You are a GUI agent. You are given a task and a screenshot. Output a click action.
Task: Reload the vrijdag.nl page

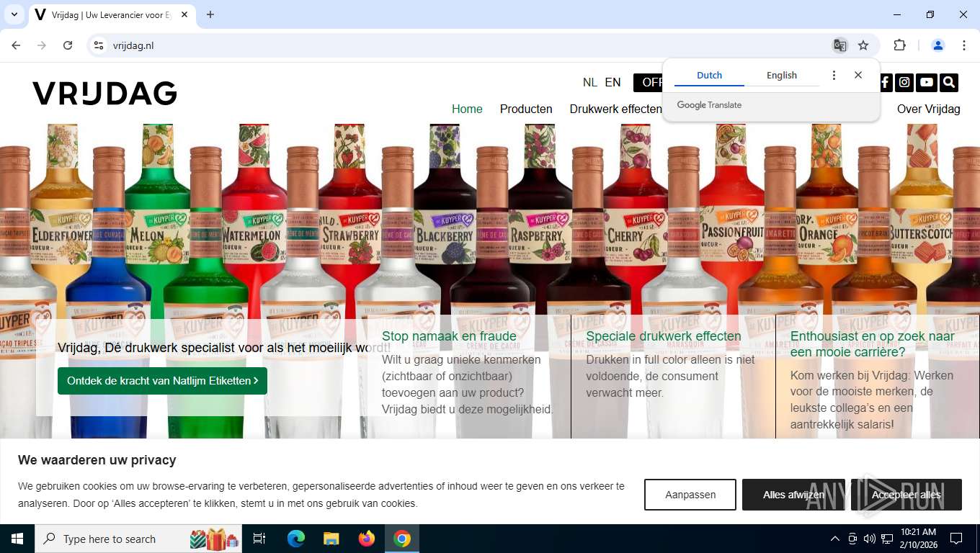coord(68,45)
